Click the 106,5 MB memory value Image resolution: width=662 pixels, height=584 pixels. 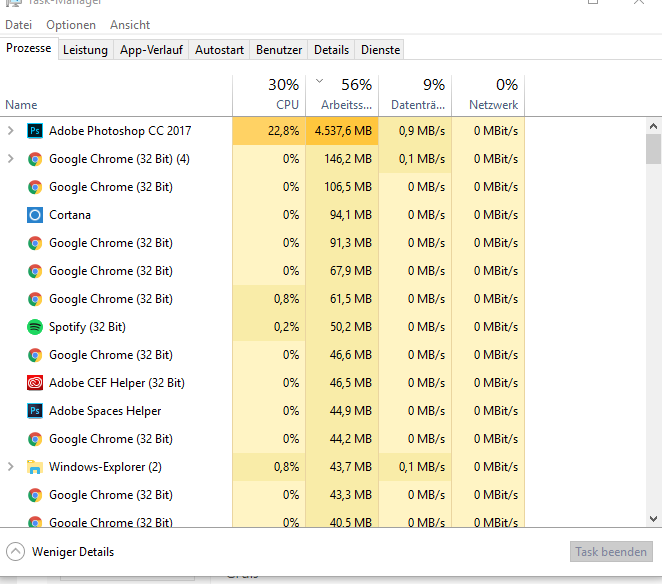(x=348, y=187)
